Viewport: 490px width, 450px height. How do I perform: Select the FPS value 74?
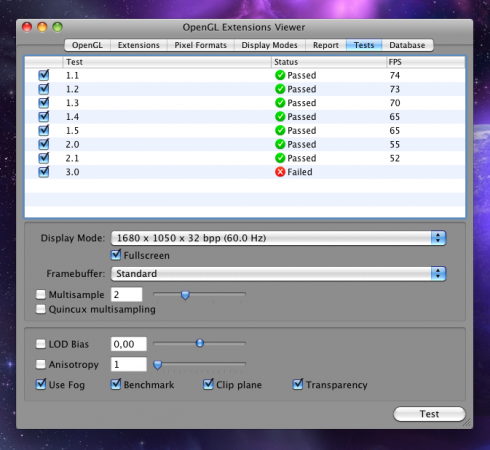(395, 75)
